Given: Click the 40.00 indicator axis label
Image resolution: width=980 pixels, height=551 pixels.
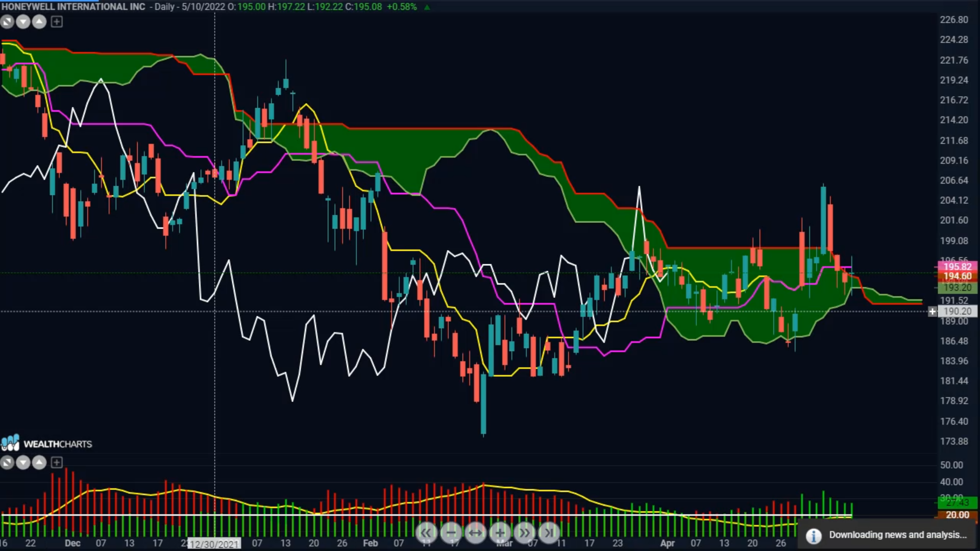Looking at the screenshot, I should click(x=951, y=482).
